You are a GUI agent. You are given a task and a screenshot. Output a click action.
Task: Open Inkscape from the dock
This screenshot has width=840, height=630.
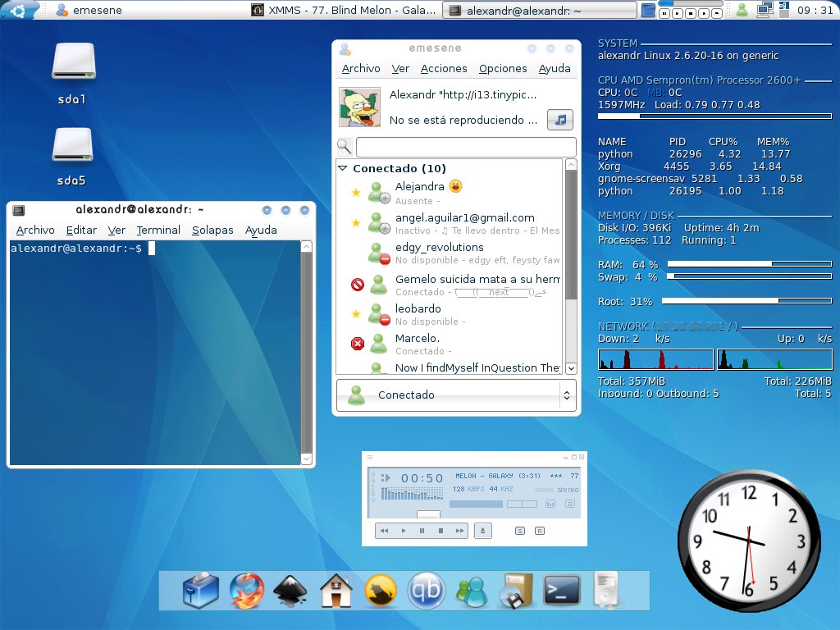[290, 591]
